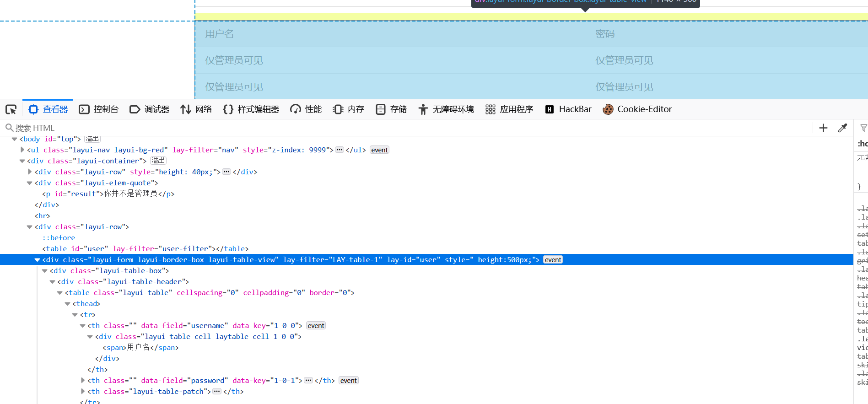This screenshot has height=404, width=868.
Task: Select the table id="user" line
Action: pyautogui.click(x=146, y=249)
